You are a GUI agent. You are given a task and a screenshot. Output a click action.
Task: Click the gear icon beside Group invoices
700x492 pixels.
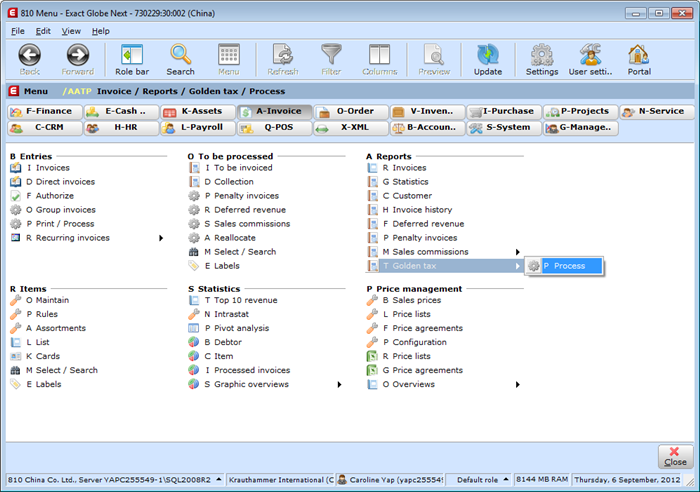[x=16, y=210]
